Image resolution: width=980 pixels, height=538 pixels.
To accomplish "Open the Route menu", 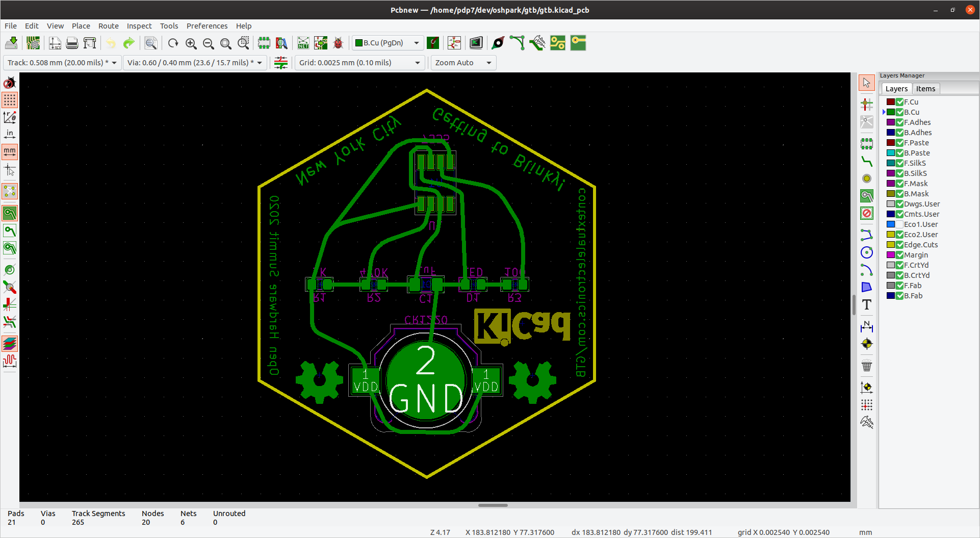I will pyautogui.click(x=108, y=26).
